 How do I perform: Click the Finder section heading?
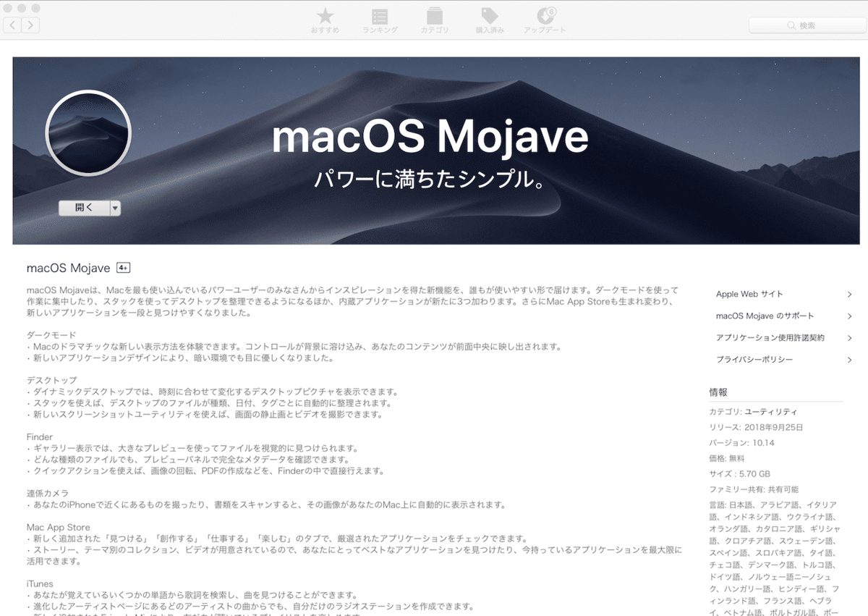point(40,436)
